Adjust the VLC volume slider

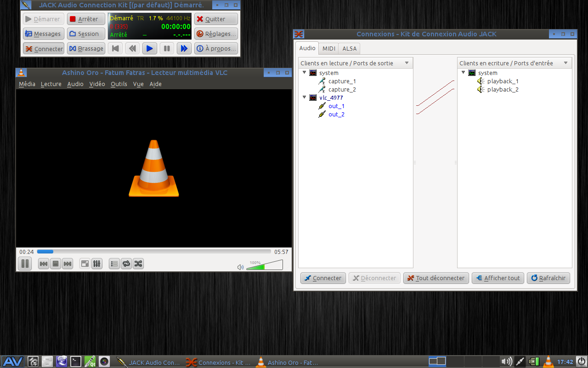coord(265,265)
